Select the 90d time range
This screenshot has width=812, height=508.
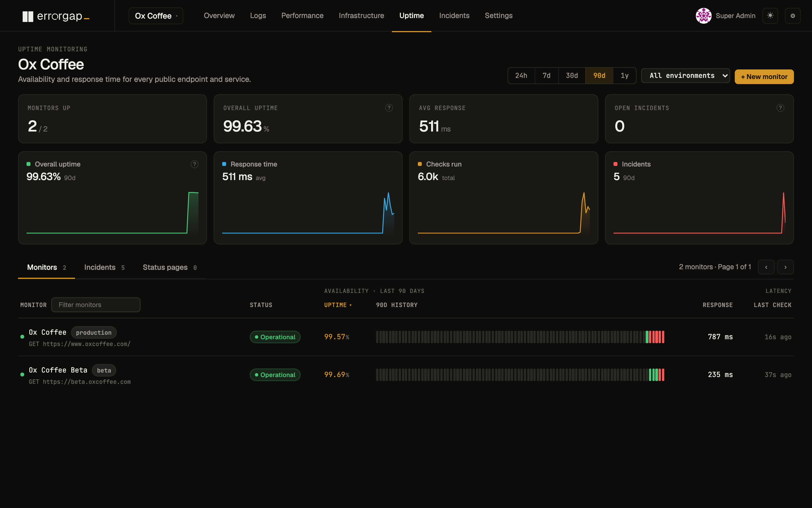click(599, 76)
